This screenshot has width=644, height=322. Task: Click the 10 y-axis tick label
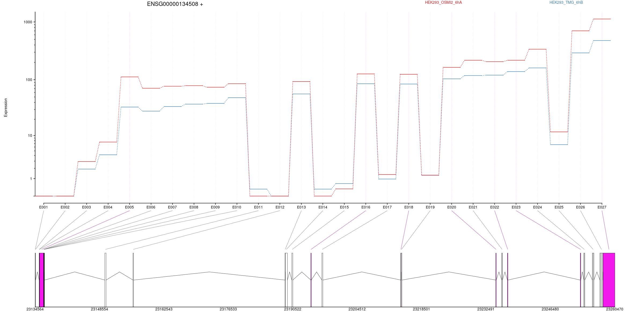coord(30,136)
